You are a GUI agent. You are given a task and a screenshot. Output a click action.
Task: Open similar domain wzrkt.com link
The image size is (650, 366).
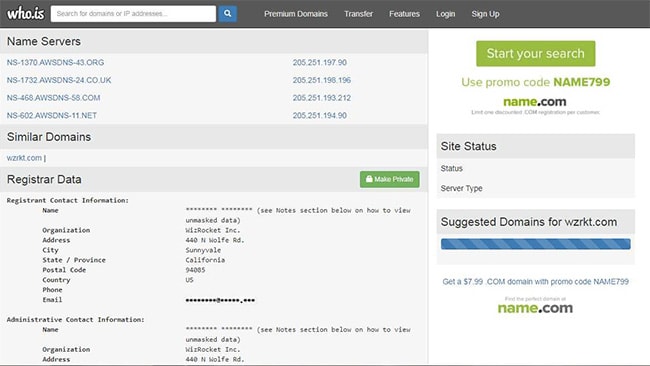coord(24,158)
